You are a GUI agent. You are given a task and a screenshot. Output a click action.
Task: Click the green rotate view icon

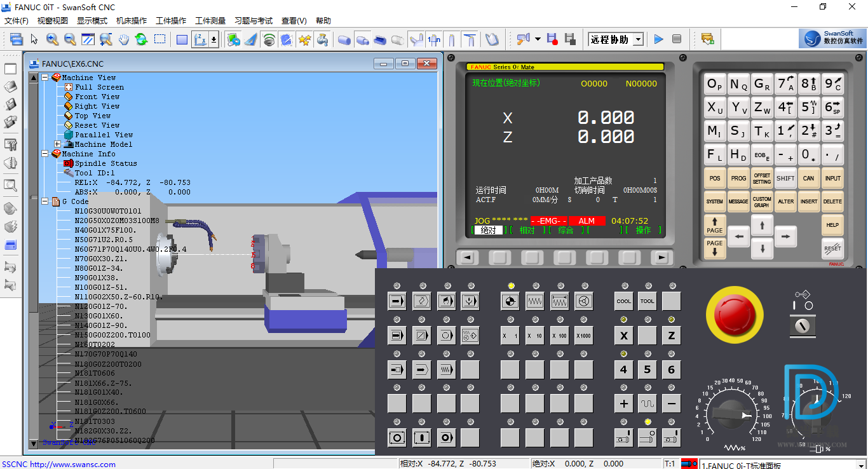click(x=141, y=39)
